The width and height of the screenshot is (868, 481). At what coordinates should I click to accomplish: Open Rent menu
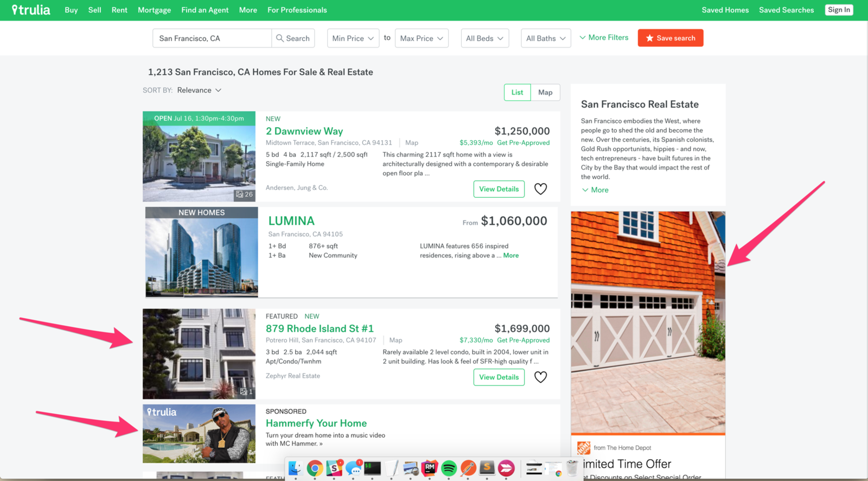[x=119, y=10]
